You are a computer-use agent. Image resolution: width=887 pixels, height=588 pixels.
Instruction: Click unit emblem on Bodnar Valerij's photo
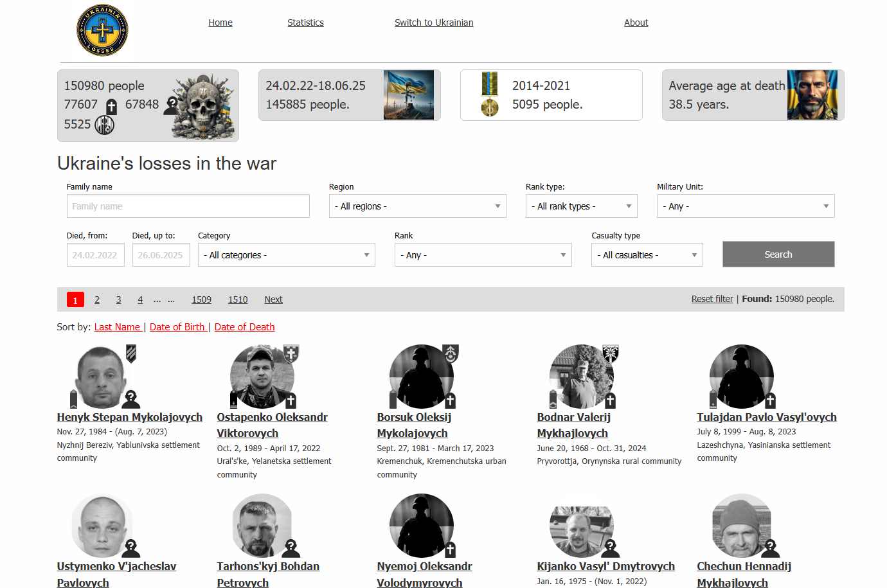tap(611, 353)
